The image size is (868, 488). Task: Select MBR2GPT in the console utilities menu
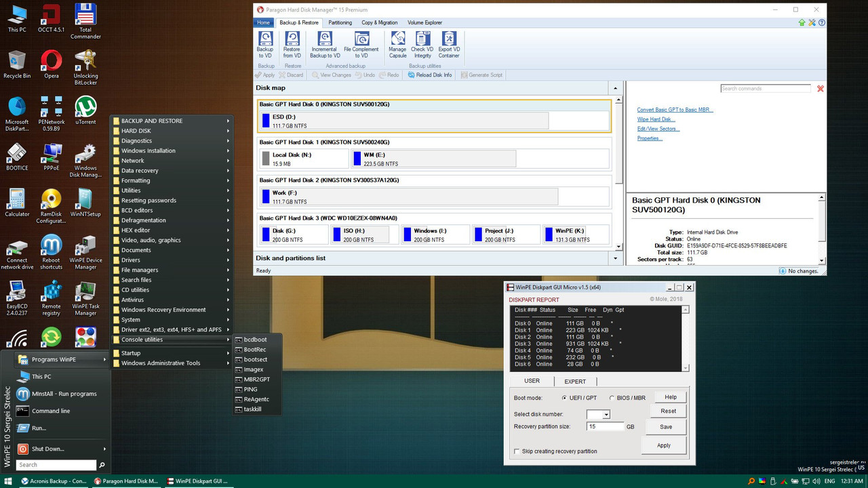point(256,380)
